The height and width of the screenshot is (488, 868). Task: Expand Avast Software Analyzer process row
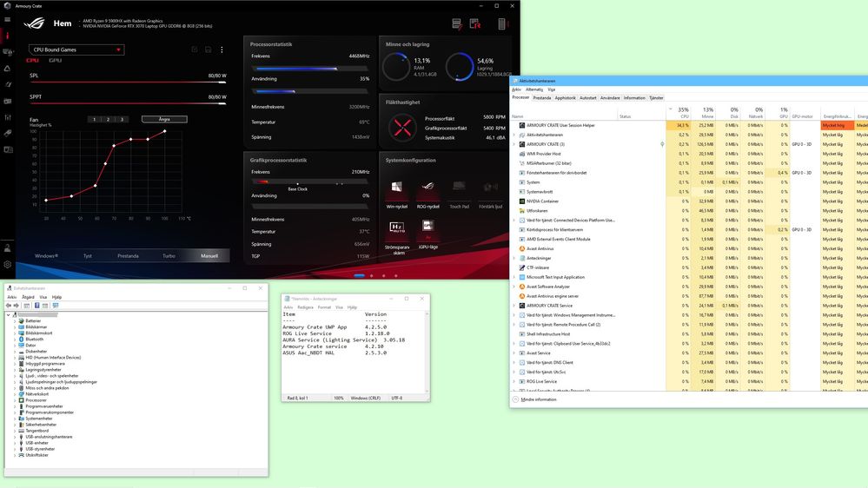[514, 287]
